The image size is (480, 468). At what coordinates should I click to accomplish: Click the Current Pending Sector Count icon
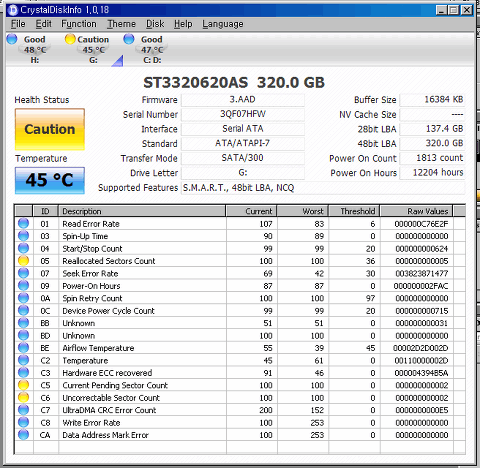(x=23, y=385)
